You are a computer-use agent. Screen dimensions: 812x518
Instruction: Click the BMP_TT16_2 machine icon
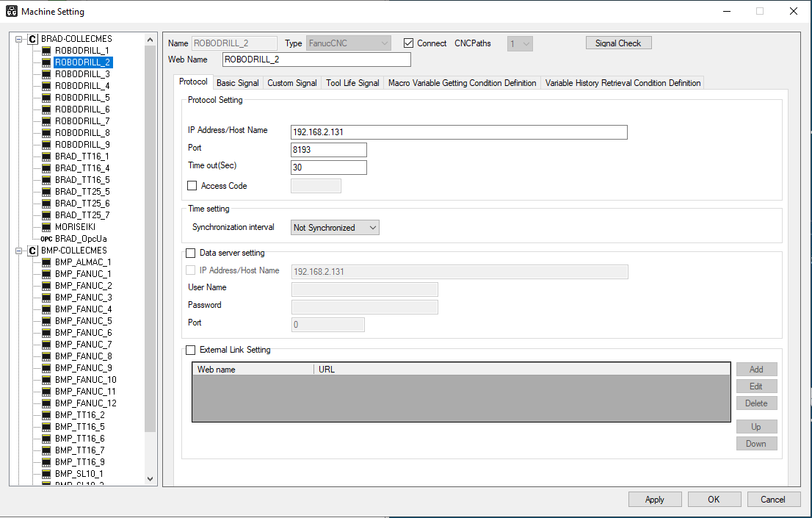click(x=46, y=415)
